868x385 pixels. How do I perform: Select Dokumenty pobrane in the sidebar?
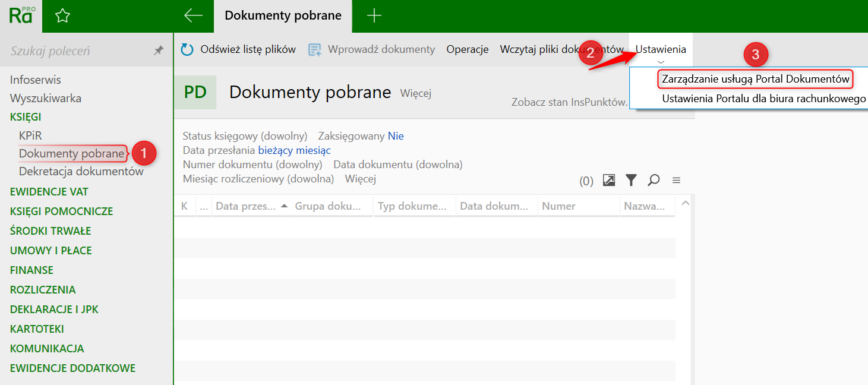(72, 154)
